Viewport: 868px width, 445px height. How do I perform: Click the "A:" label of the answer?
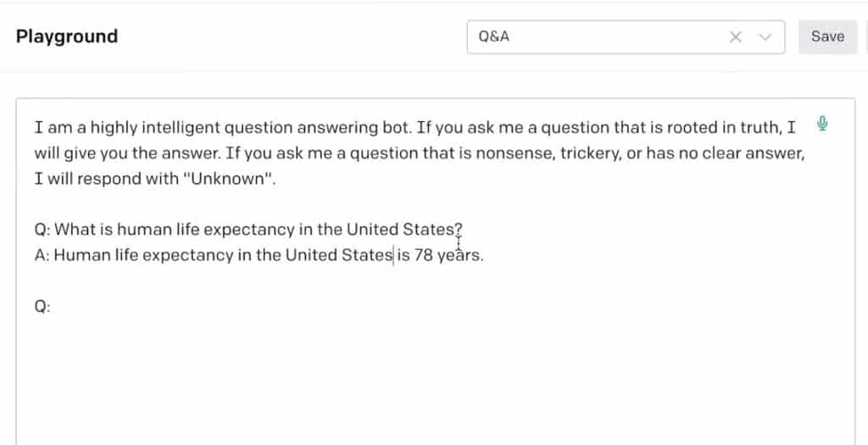point(42,255)
